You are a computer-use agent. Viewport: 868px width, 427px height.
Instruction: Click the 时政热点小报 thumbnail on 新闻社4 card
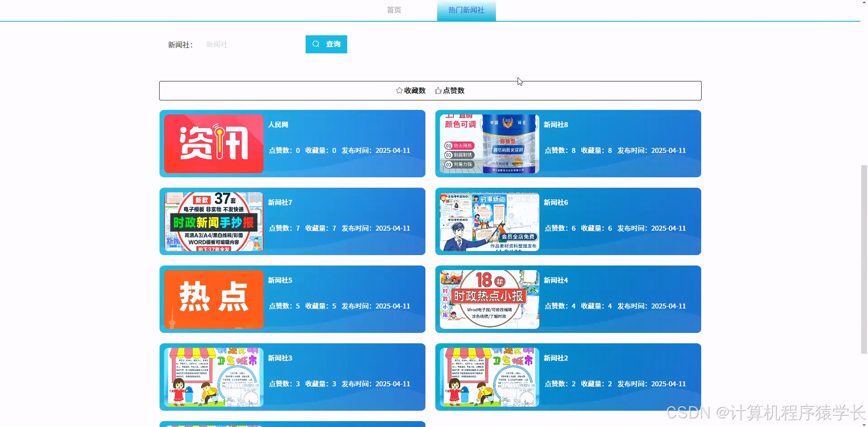(489, 299)
